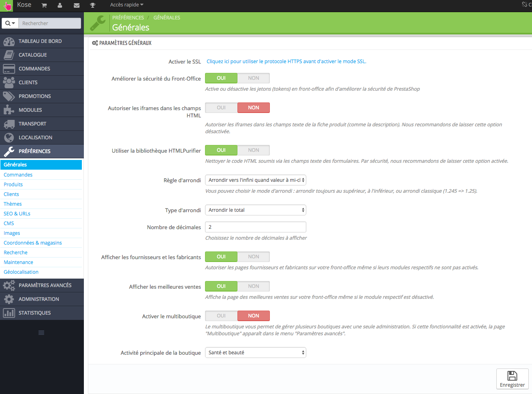Open the TABLEAU DE BORD menu
The width and height of the screenshot is (532, 394).
[42, 41]
